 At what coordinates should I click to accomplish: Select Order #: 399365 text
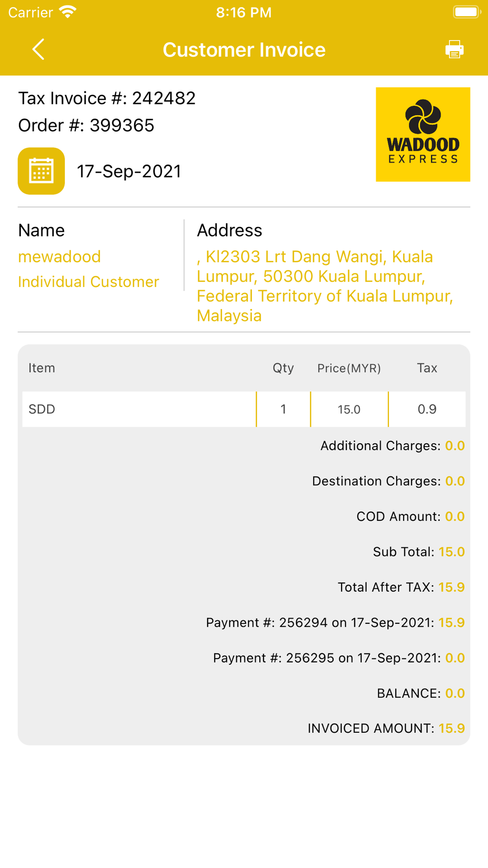click(86, 125)
